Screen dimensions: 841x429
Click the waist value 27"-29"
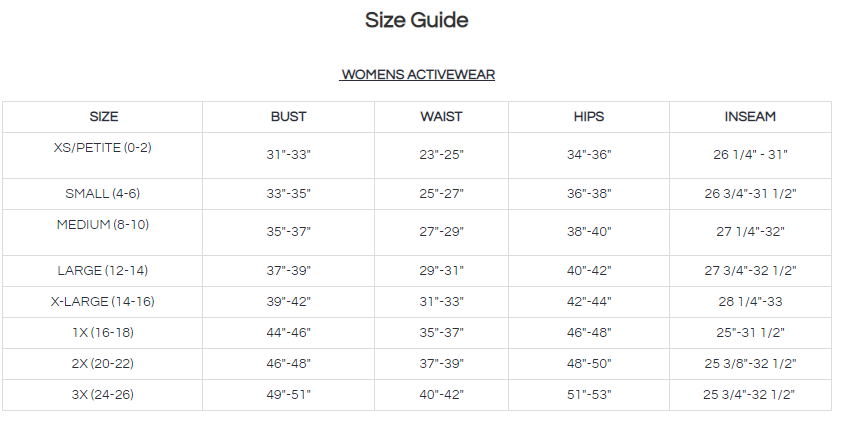coord(441,232)
